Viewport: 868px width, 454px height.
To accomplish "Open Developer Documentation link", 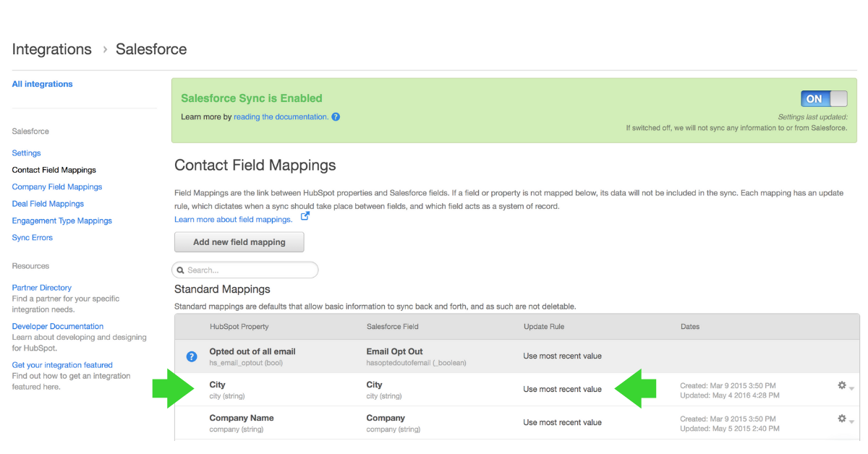I will [x=58, y=326].
